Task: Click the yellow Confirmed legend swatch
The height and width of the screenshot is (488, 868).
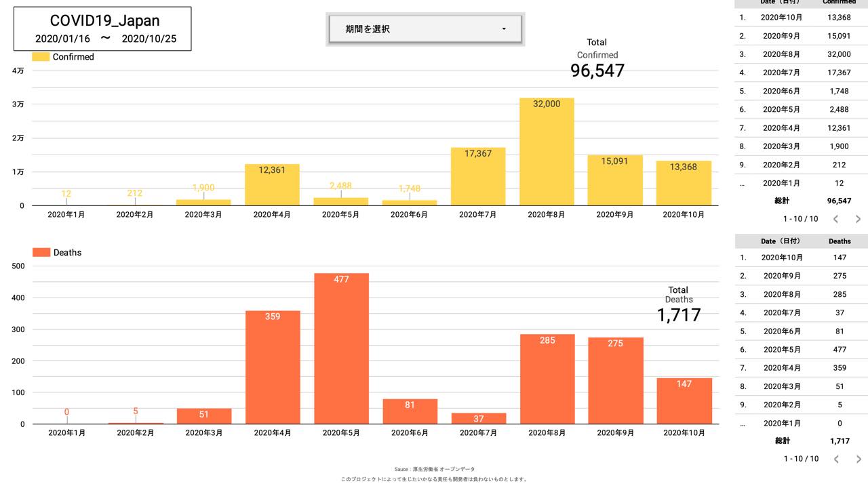Action: pos(41,57)
